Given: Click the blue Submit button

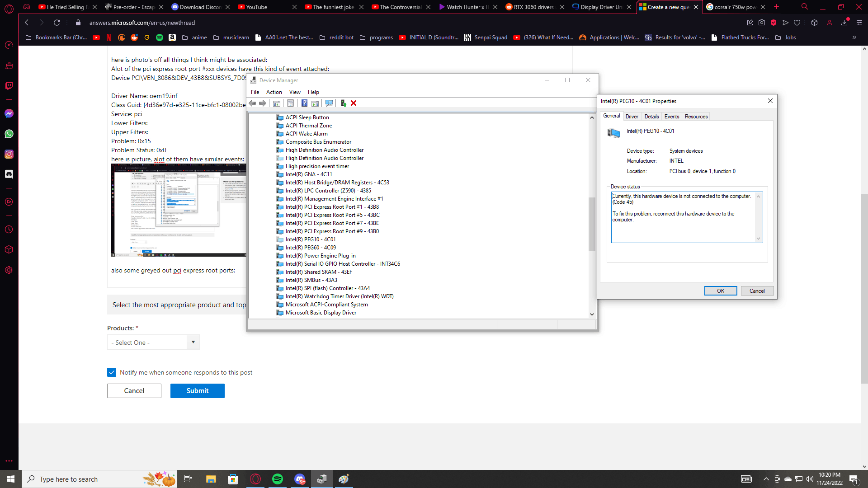Looking at the screenshot, I should point(197,391).
